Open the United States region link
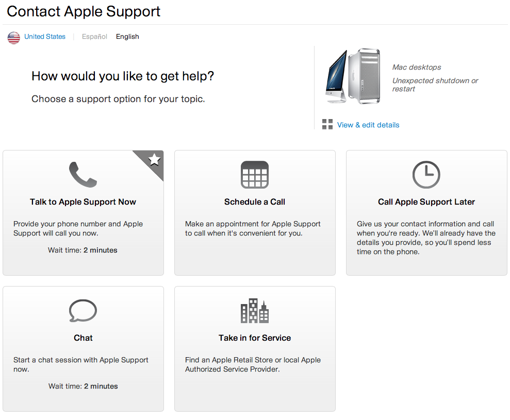Image resolution: width=510 pixels, height=420 pixels. [45, 37]
